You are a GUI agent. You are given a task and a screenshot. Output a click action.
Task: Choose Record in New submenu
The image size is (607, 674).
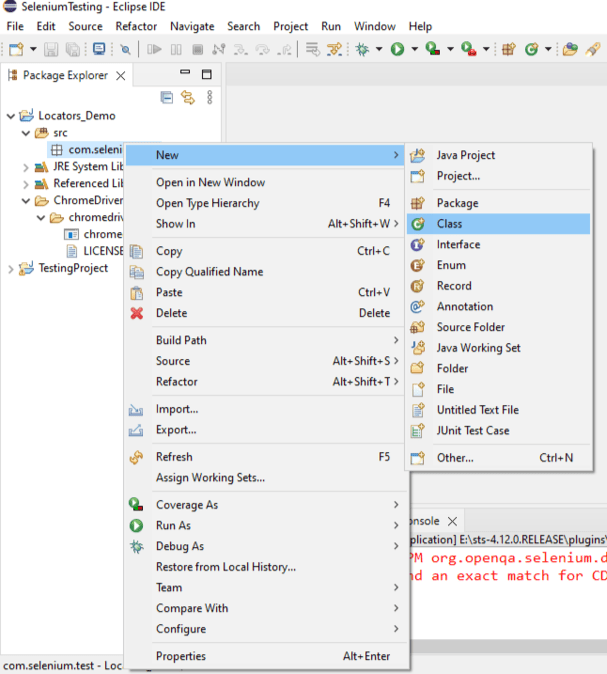[x=498, y=286]
